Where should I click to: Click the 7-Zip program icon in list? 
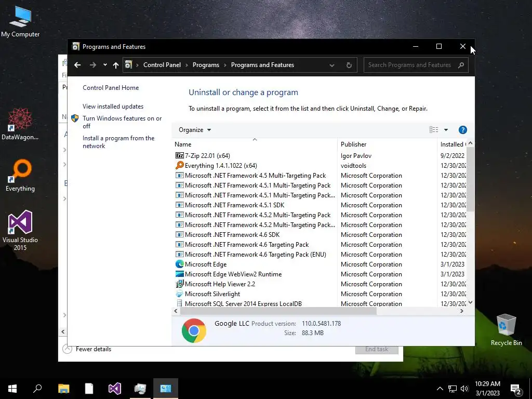[179, 156]
